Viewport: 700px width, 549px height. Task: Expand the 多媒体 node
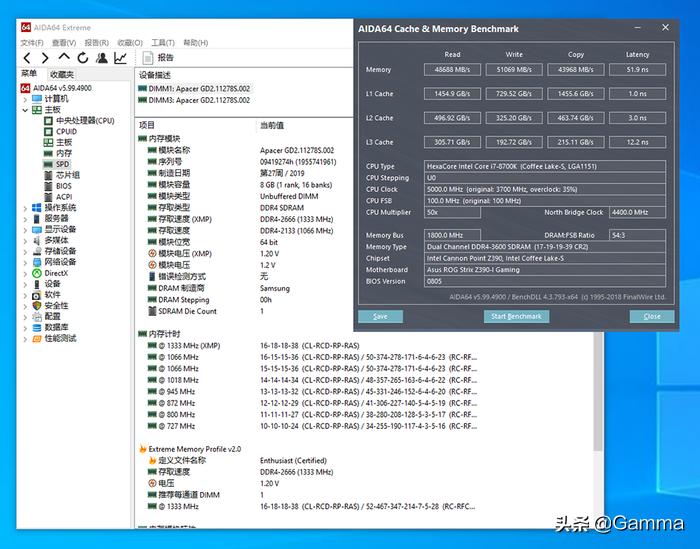(x=25, y=241)
